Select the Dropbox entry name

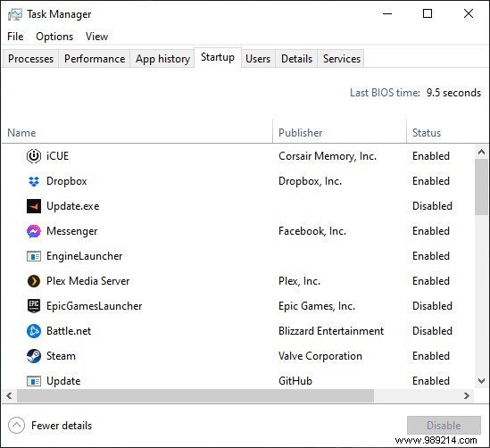[67, 181]
